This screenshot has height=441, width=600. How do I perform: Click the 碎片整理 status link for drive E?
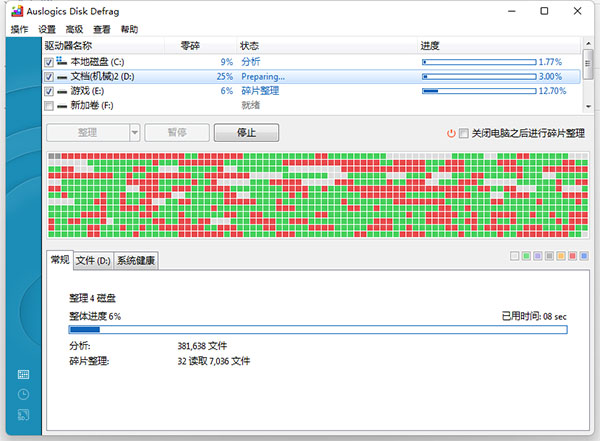[261, 90]
